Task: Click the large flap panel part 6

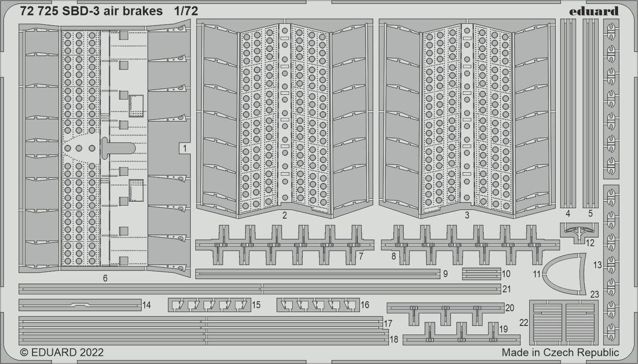Action: click(104, 147)
